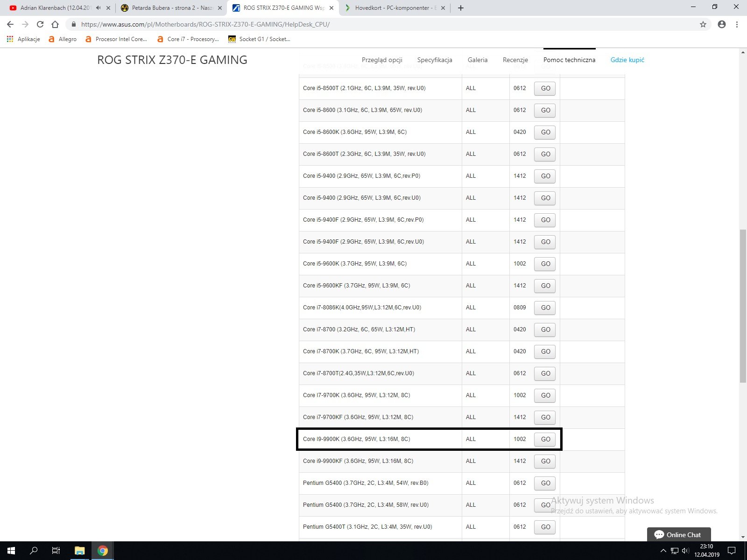
Task: Click GO for Core i5-9600K
Action: [545, 264]
